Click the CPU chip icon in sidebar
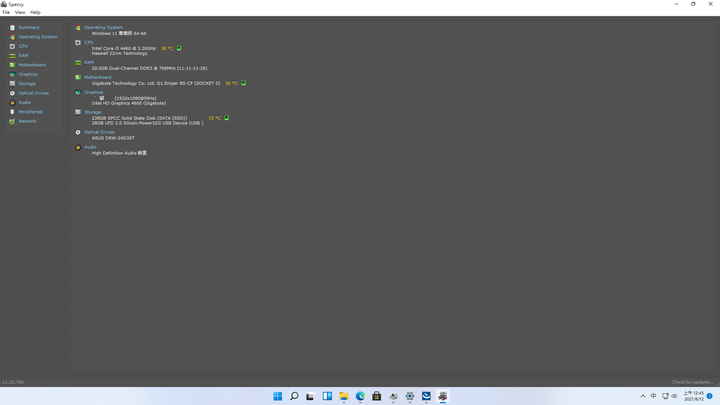 tap(12, 46)
